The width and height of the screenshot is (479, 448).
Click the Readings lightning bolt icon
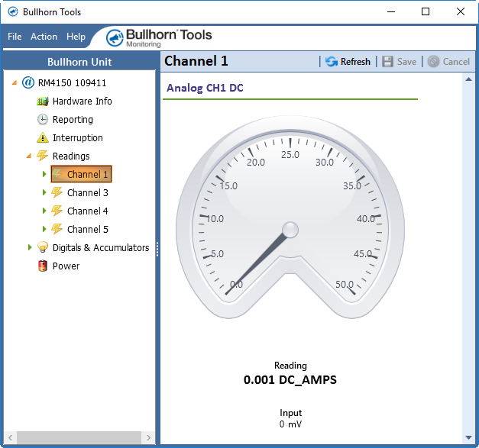(x=43, y=156)
